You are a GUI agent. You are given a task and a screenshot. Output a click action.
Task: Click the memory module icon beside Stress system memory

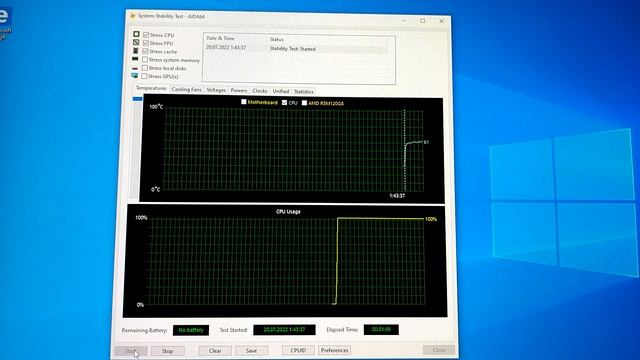[x=136, y=59]
